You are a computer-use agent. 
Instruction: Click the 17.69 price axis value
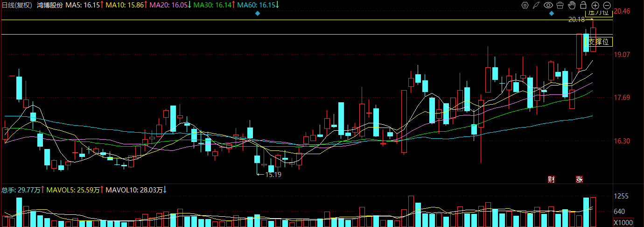click(x=623, y=98)
